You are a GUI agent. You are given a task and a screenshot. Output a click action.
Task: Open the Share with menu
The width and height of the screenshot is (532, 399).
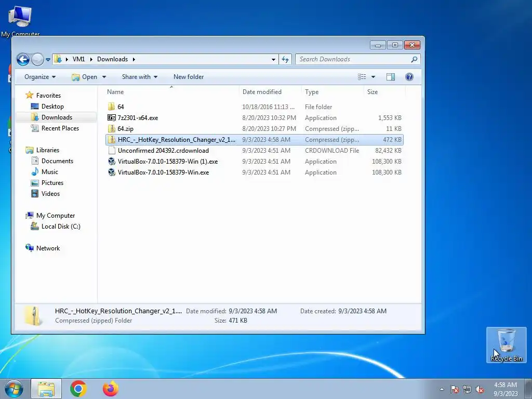pos(140,77)
